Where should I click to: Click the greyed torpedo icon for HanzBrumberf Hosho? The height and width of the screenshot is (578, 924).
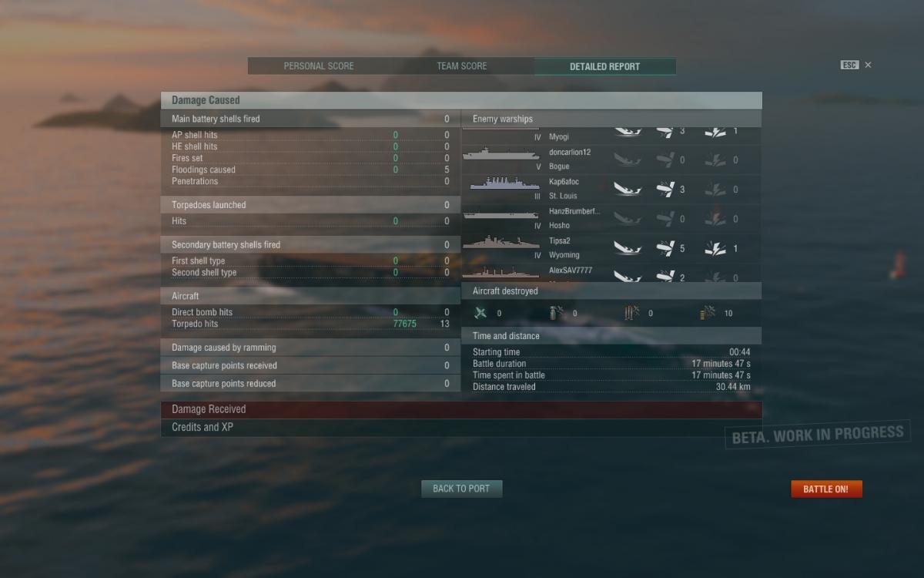[x=665, y=219]
